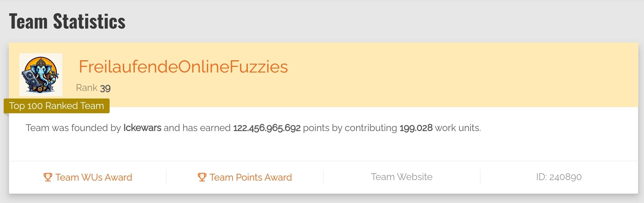
Task: Open the Team Points Award link
Action: [245, 177]
